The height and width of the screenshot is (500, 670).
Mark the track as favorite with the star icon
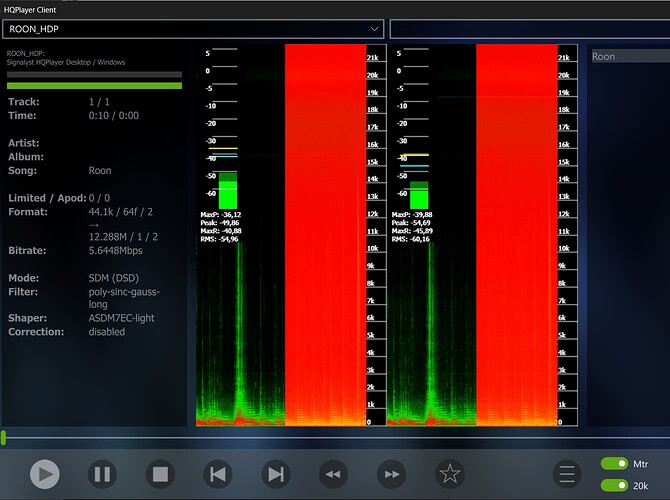tap(450, 474)
